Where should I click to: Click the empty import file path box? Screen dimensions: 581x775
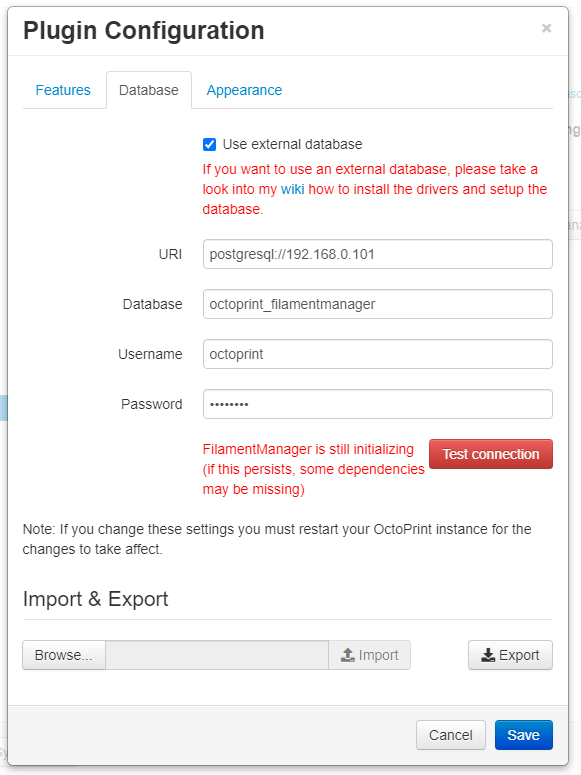(x=217, y=655)
